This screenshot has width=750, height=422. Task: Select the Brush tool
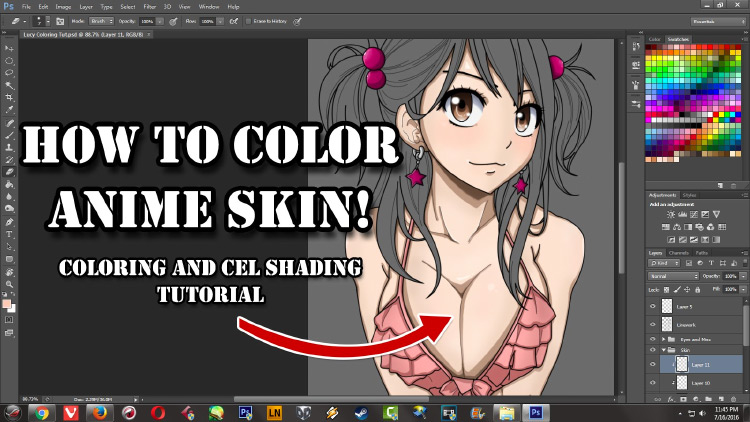tap(9, 135)
